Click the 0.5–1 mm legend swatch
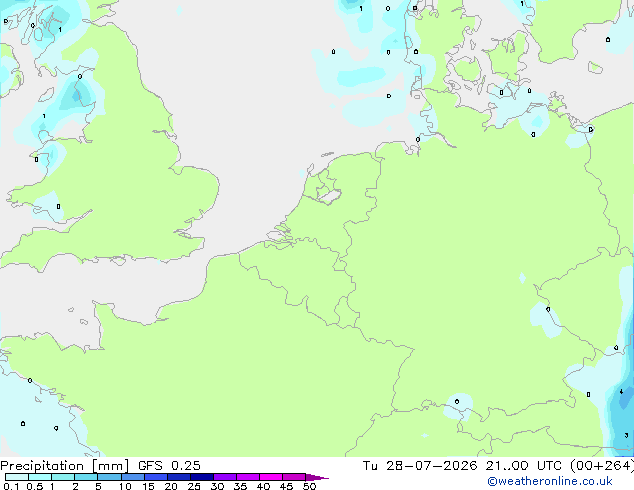634x490 pixels. [x=40, y=477]
